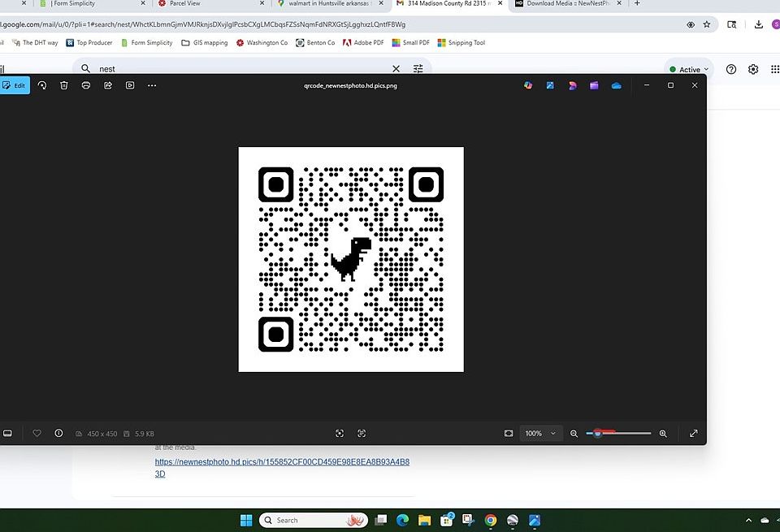This screenshot has width=780, height=532.
Task: Open the three-dot See more menu
Action: click(x=152, y=85)
